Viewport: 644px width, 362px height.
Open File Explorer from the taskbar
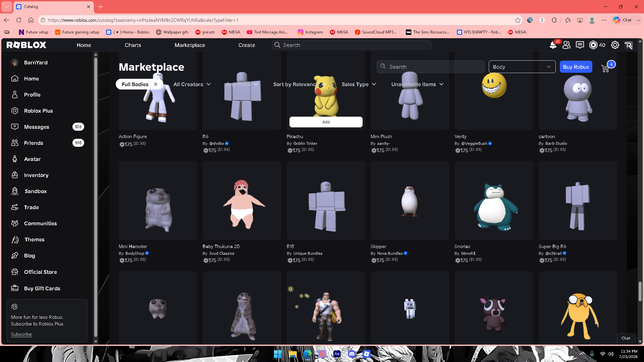(292, 354)
